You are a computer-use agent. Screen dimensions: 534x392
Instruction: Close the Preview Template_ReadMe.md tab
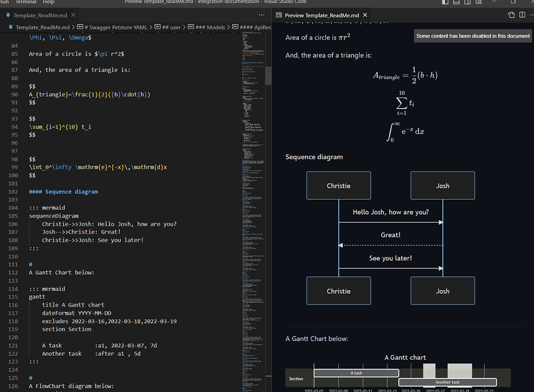pos(365,15)
